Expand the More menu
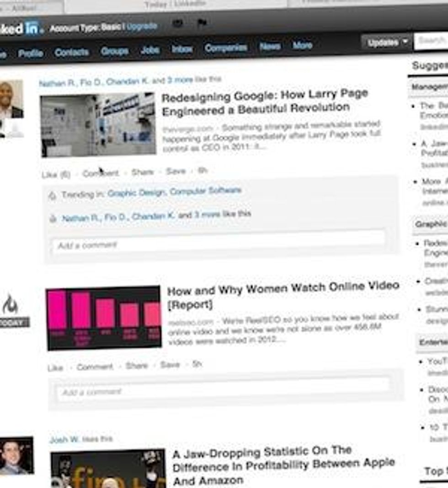 pyautogui.click(x=302, y=45)
